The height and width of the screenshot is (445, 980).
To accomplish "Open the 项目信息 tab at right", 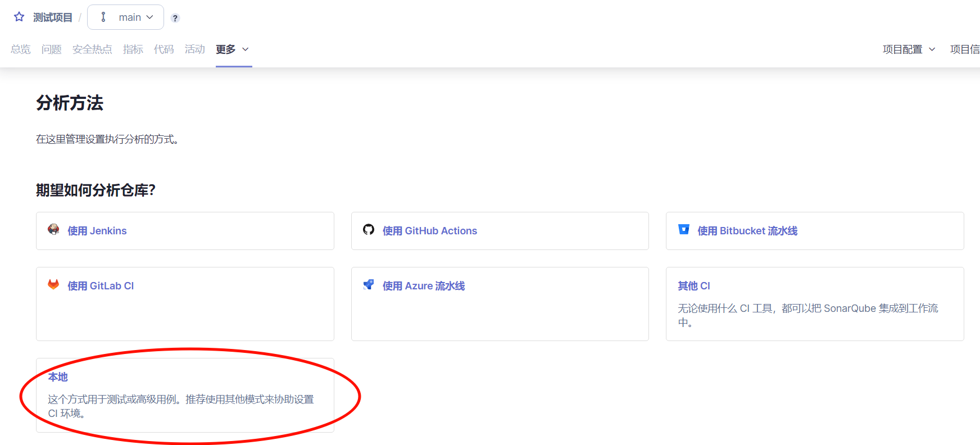I will click(x=965, y=49).
